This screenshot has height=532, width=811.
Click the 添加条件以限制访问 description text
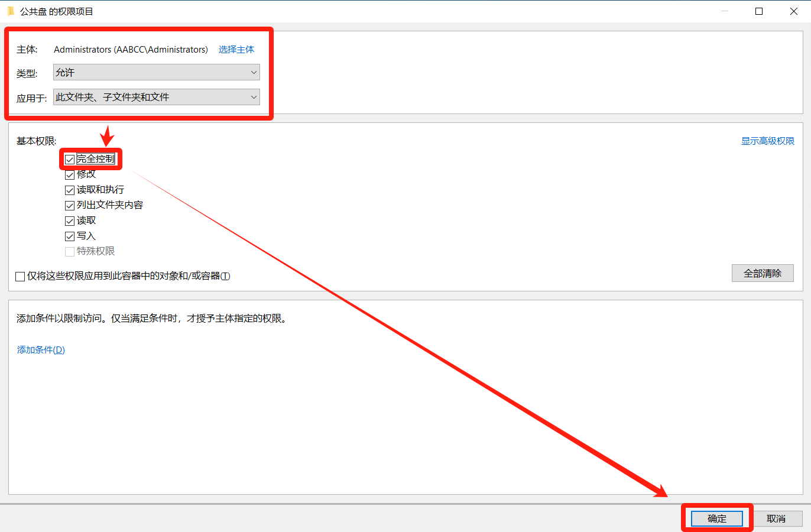click(152, 319)
